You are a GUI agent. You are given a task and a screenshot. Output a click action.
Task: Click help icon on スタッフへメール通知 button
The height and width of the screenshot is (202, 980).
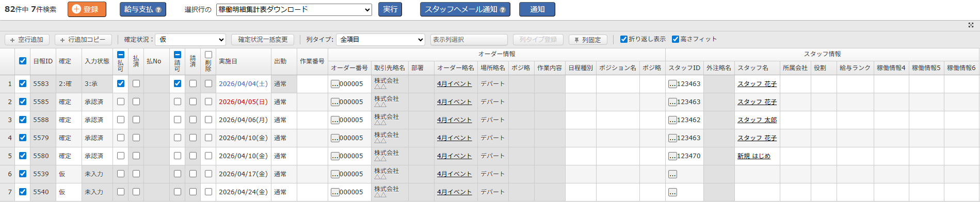coord(502,10)
